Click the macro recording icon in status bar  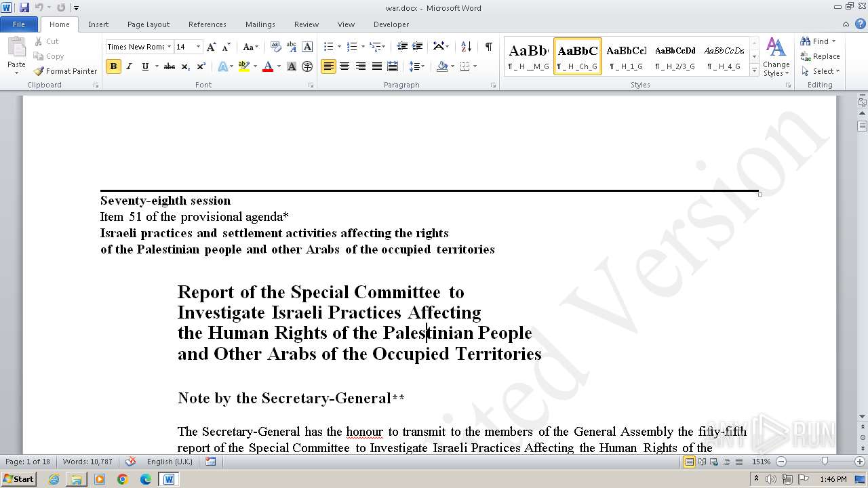(210, 462)
